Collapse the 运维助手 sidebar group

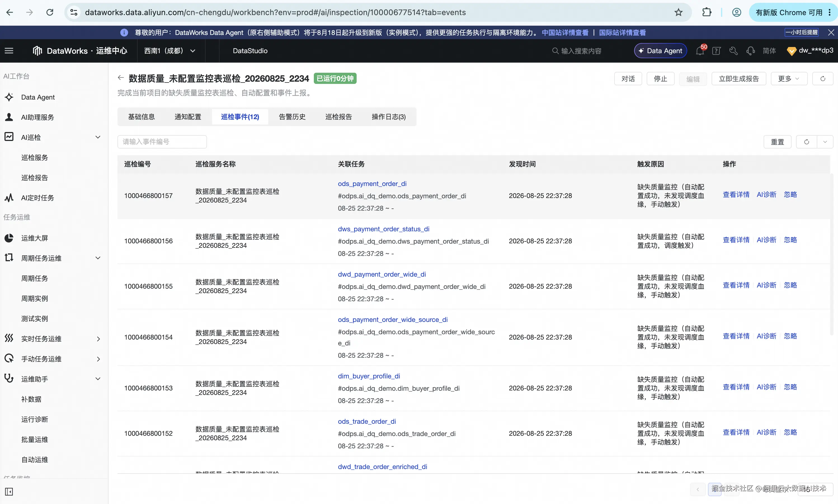pos(98,379)
